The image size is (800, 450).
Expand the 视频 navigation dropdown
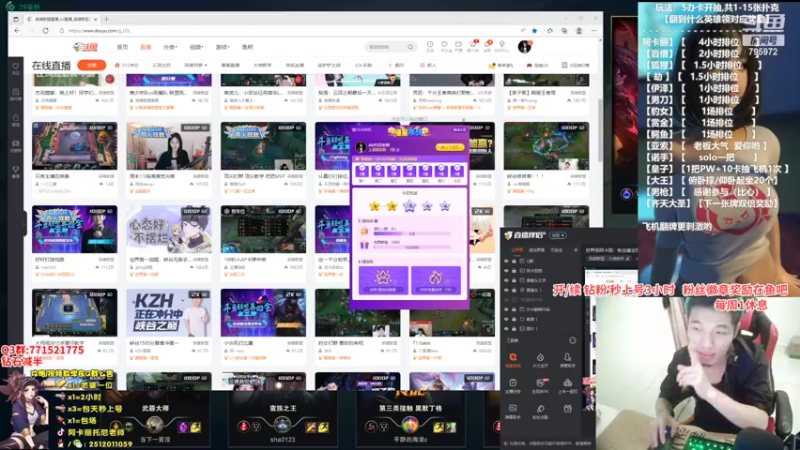[x=196, y=47]
